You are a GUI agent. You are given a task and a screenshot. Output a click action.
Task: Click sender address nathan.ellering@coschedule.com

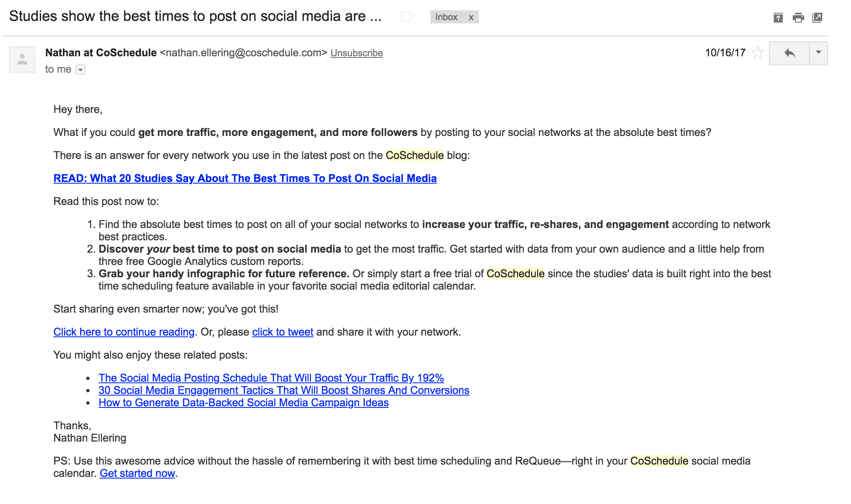pos(244,53)
